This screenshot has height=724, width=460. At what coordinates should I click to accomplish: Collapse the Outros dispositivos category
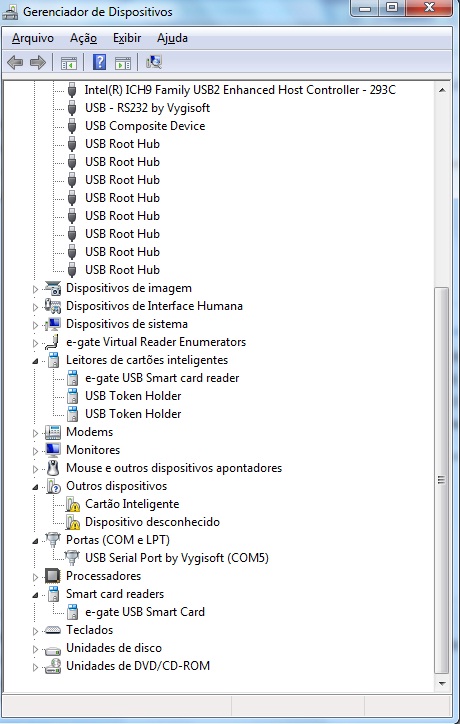(36, 488)
